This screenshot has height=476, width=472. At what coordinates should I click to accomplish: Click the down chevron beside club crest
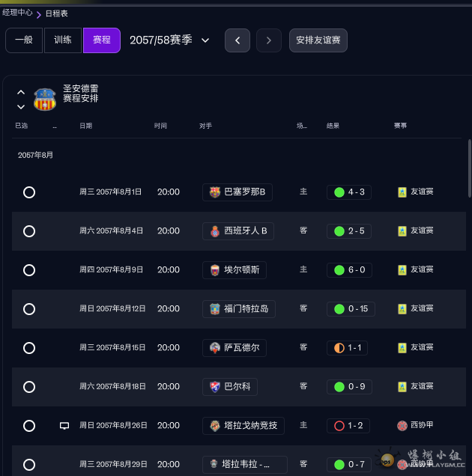click(x=21, y=107)
